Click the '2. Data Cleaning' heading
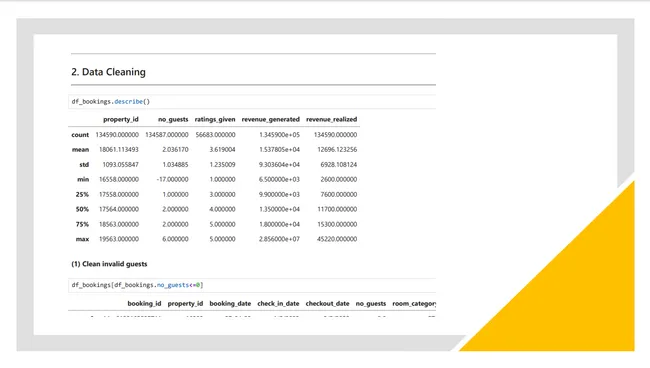650x368 pixels. pyautogui.click(x=108, y=72)
